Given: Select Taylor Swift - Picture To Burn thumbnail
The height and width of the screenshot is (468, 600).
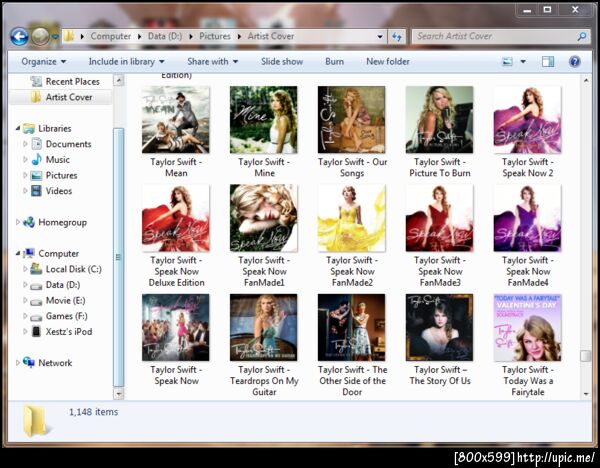Looking at the screenshot, I should coord(439,119).
